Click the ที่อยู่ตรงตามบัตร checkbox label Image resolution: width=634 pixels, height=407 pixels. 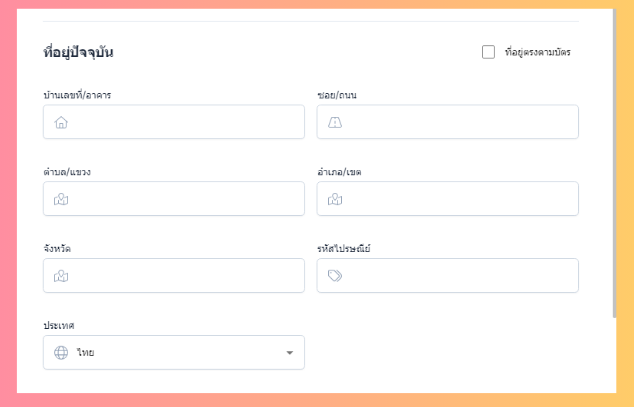click(538, 52)
